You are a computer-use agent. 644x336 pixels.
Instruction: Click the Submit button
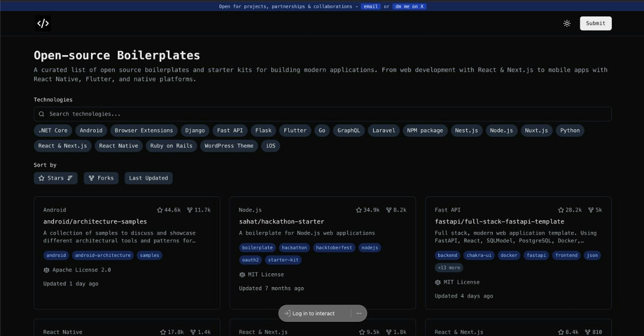point(596,23)
